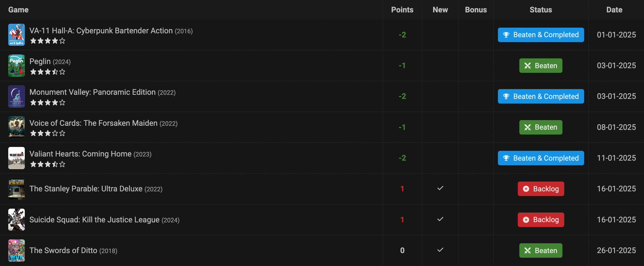Viewport: 644px width, 266px height.
Task: Open the Monument Valley: Panoramic Edition title link
Action: tap(92, 92)
